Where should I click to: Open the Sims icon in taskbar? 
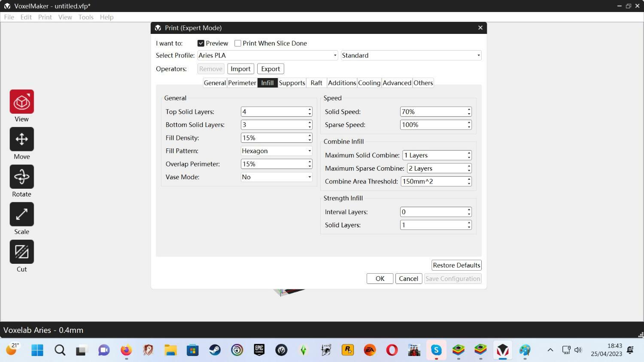(303, 350)
